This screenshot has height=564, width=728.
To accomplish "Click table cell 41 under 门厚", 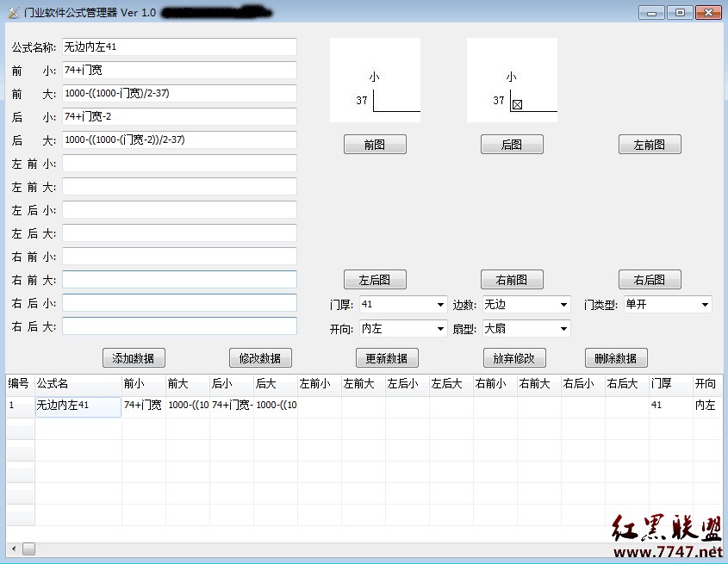I will (x=671, y=406).
